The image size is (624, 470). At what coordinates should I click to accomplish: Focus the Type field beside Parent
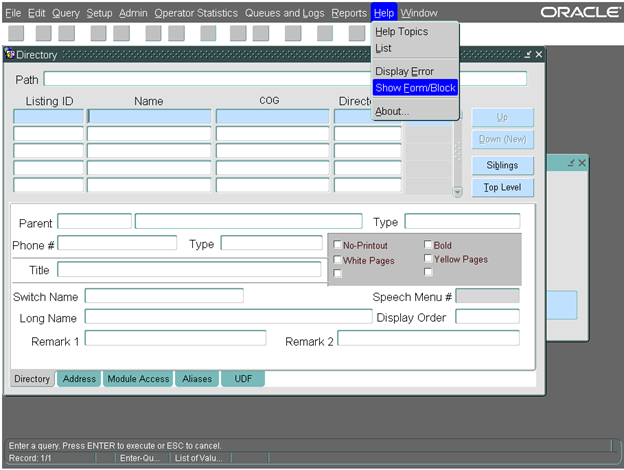[462, 221]
